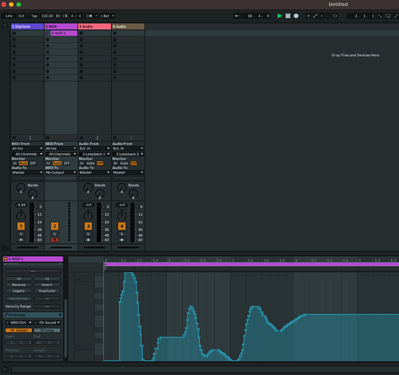Toggle the Ext sync button
Screen dimensions: 399x375
click(x=22, y=16)
